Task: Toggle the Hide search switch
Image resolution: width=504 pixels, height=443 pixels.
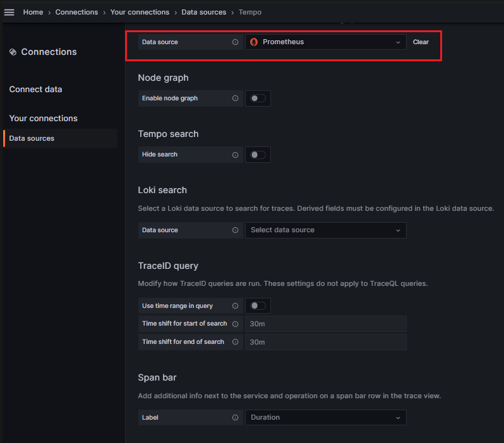Action: point(258,155)
